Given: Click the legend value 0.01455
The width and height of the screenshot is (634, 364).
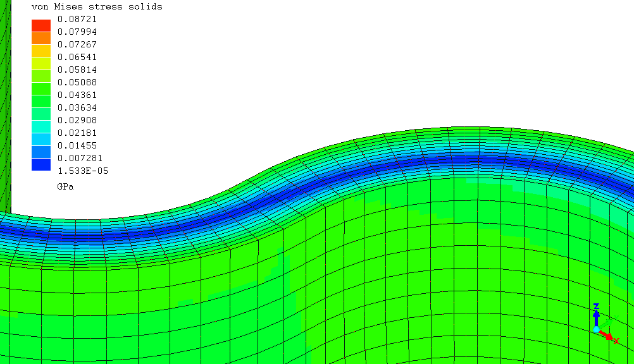Looking at the screenshot, I should pos(77,145).
